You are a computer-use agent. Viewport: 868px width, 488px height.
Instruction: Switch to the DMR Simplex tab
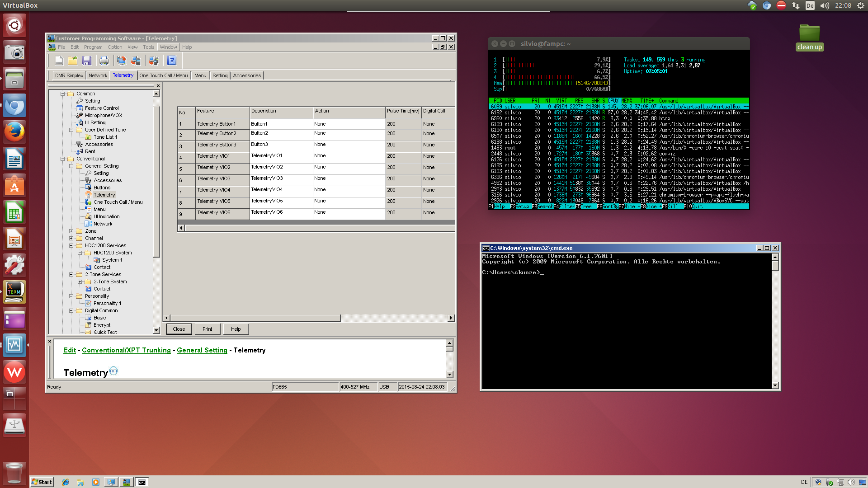[69, 75]
